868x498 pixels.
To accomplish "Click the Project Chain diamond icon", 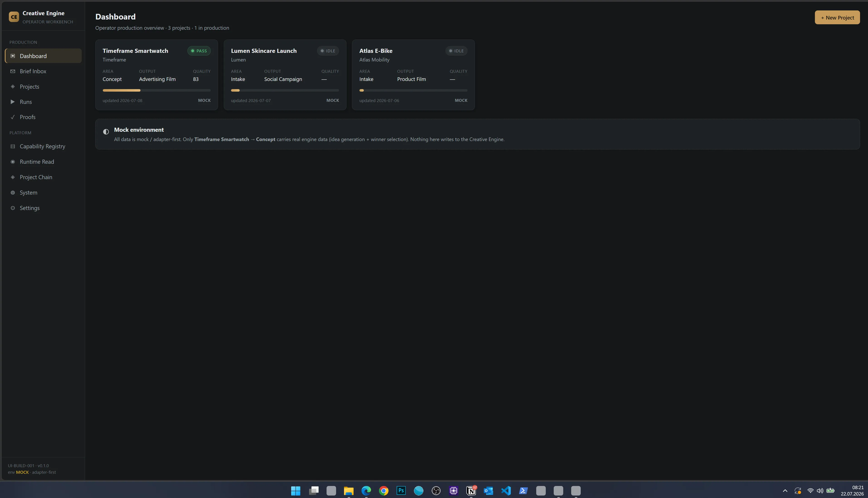I will (x=13, y=177).
